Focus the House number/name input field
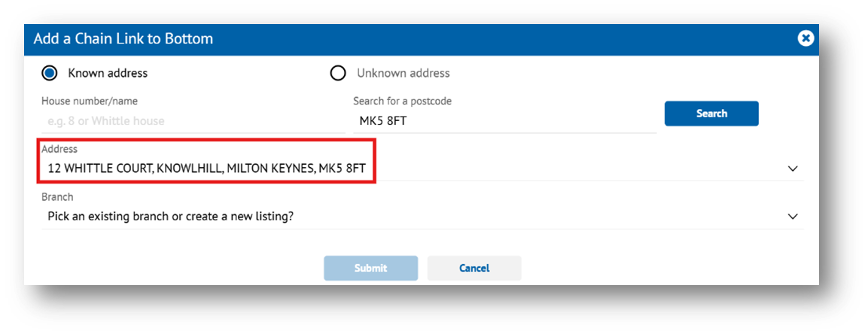Screen dimensions: 868x334 [x=193, y=120]
